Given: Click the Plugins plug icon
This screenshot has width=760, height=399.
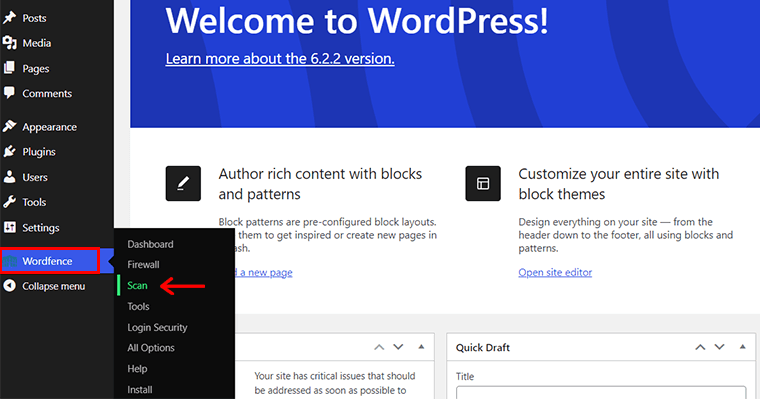Looking at the screenshot, I should (x=9, y=152).
